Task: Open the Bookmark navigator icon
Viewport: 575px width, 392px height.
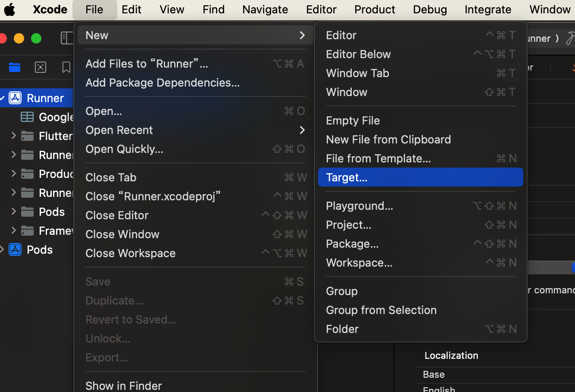Action: click(x=66, y=67)
